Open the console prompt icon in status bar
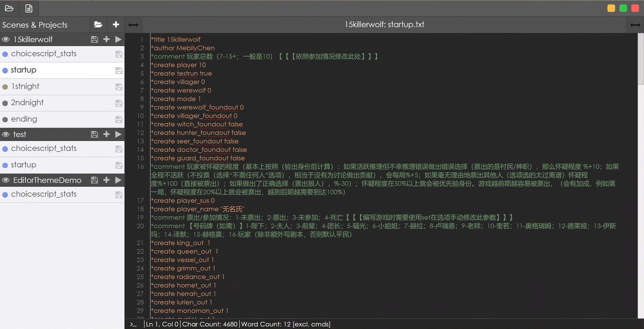The image size is (644, 329). [133, 324]
